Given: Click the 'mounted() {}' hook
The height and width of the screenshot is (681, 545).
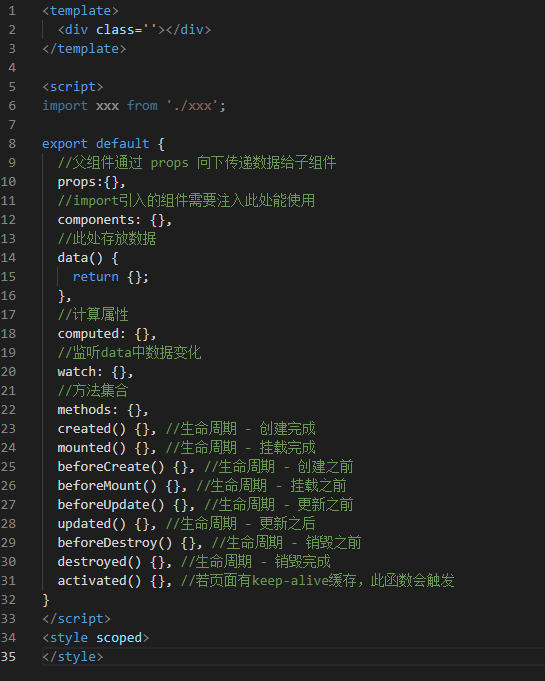Looking at the screenshot, I should [x=103, y=448].
